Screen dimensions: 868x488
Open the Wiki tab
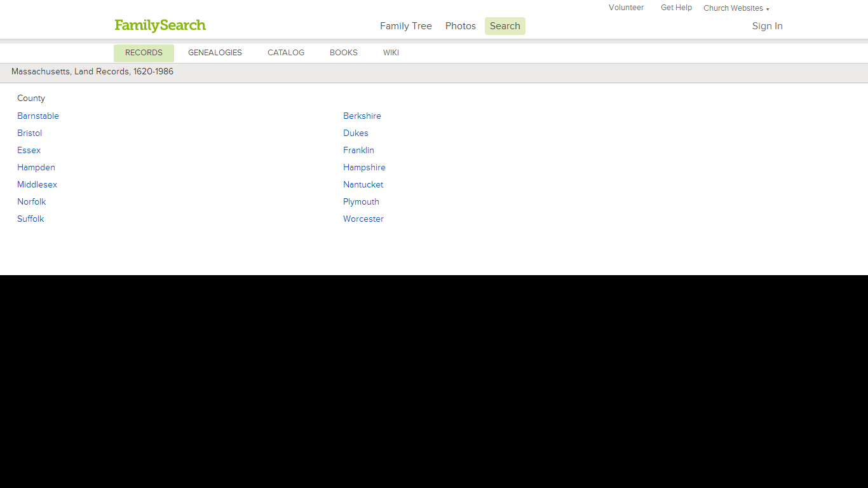[x=391, y=53]
